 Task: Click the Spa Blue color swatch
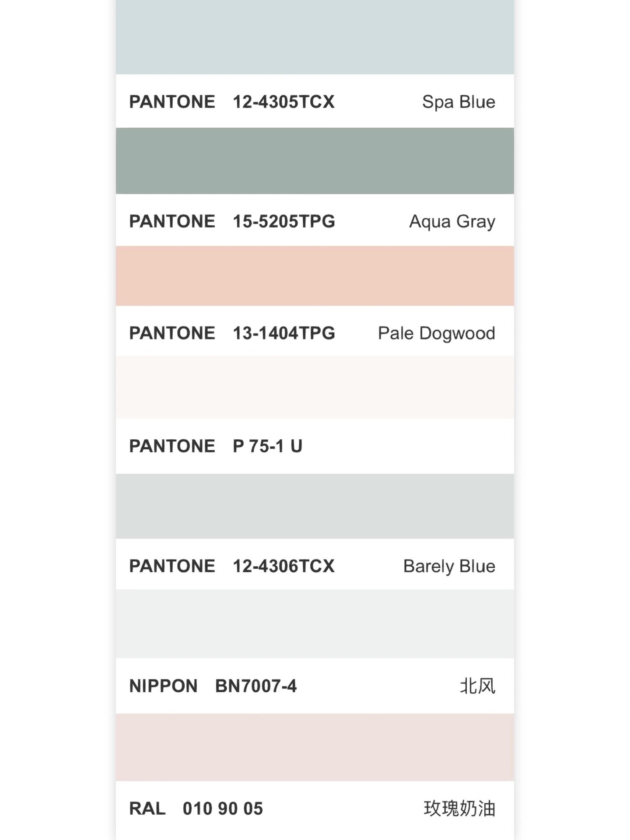pos(315,37)
